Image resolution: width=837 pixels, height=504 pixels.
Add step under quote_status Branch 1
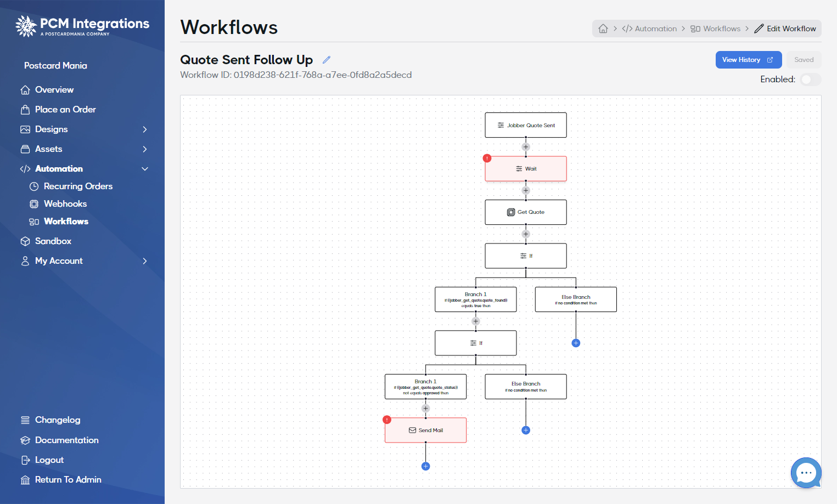pos(425,409)
